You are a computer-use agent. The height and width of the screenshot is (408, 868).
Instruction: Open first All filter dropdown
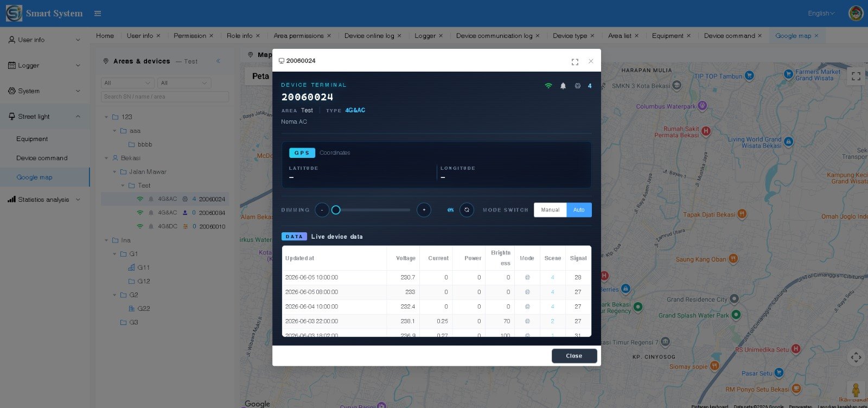coord(128,83)
